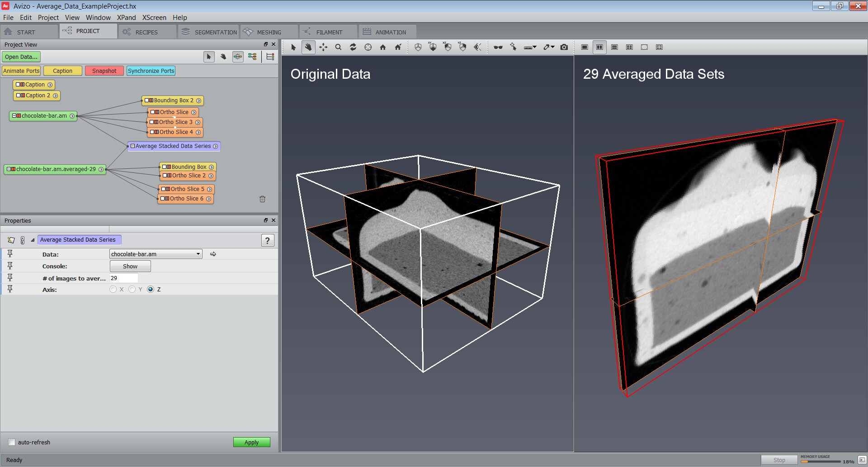Screen dimensions: 868x467
Task: Select the X axis radio button
Action: 113,290
